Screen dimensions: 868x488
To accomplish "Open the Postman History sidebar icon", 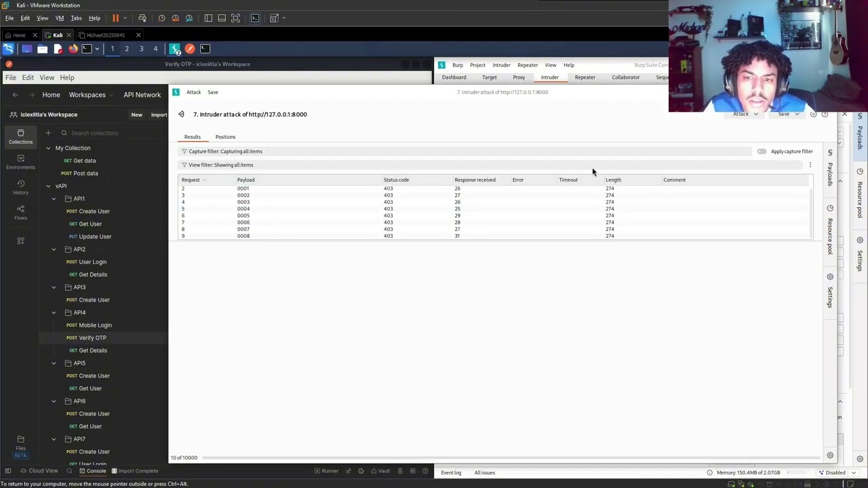I will point(20,188).
